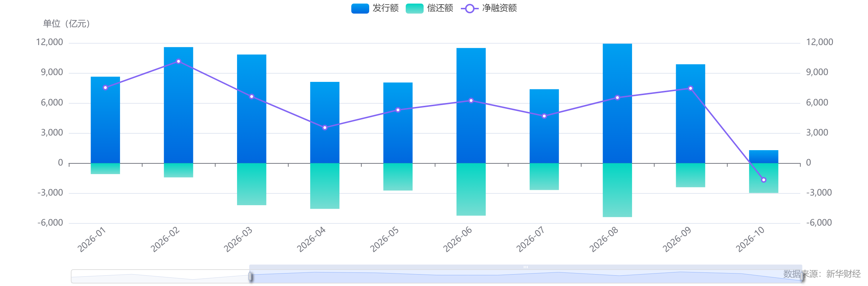
Task: Click the right axis 9,000 label
Action: click(x=817, y=72)
